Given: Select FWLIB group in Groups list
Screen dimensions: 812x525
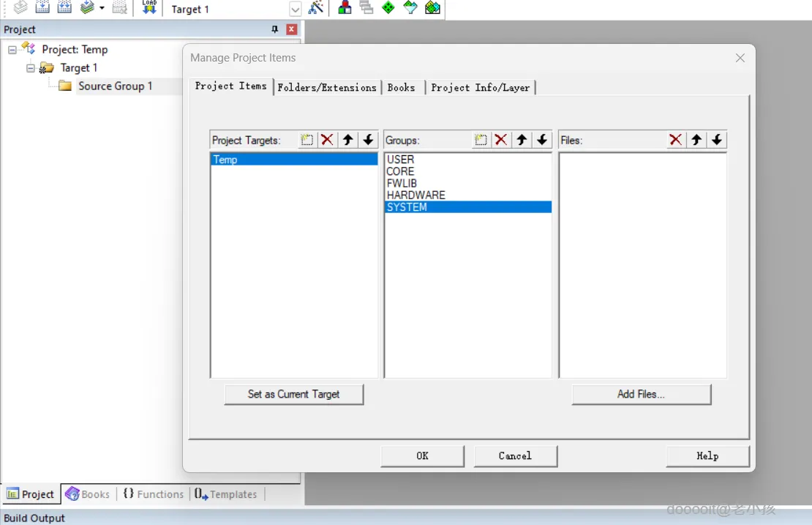Looking at the screenshot, I should 468,183.
